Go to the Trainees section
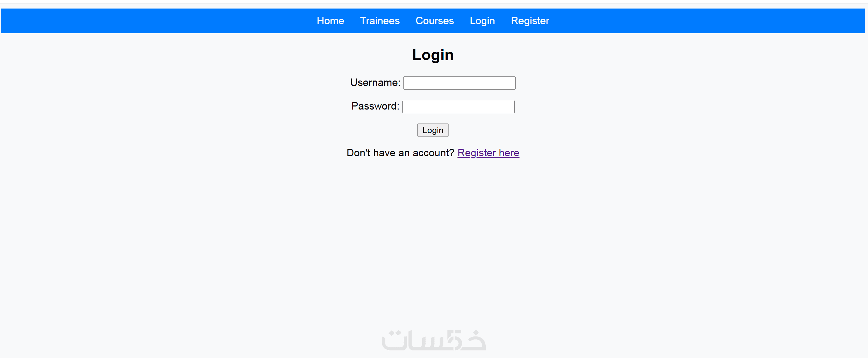This screenshot has height=358, width=868. coord(380,21)
